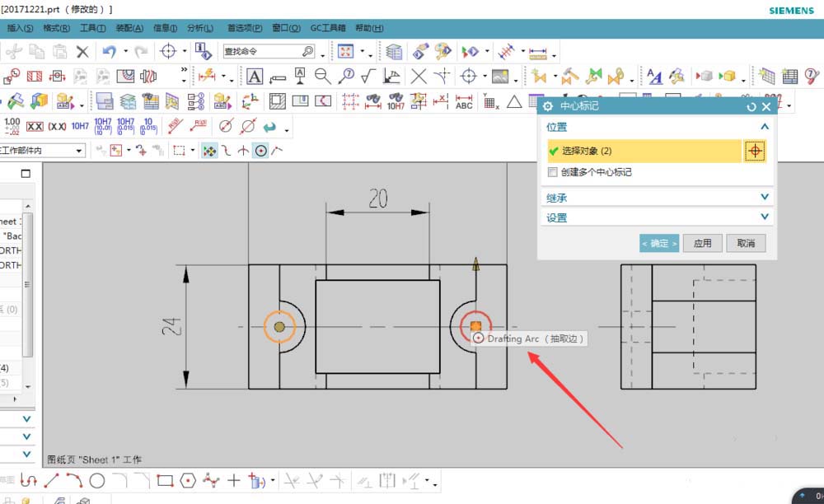824x504 pixels.
Task: Open the 工作部件内 selection scope dropdown
Action: [79, 151]
